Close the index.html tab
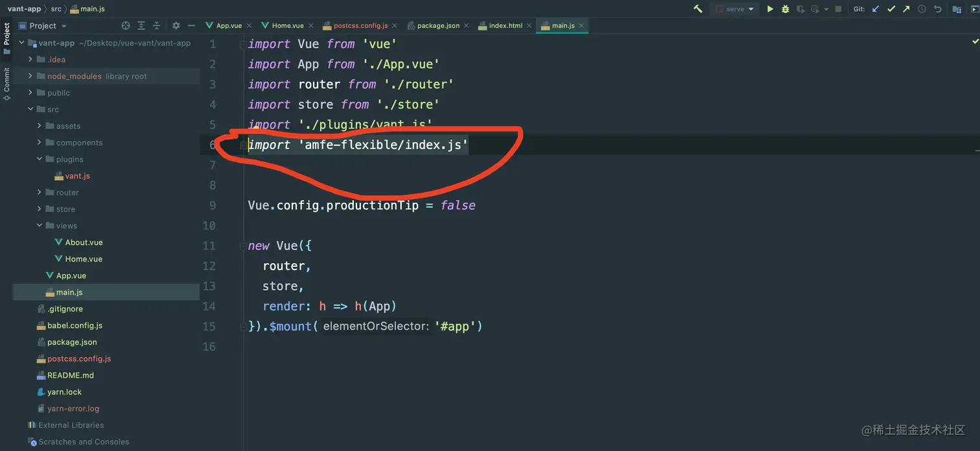This screenshot has width=980, height=451. (x=530, y=26)
